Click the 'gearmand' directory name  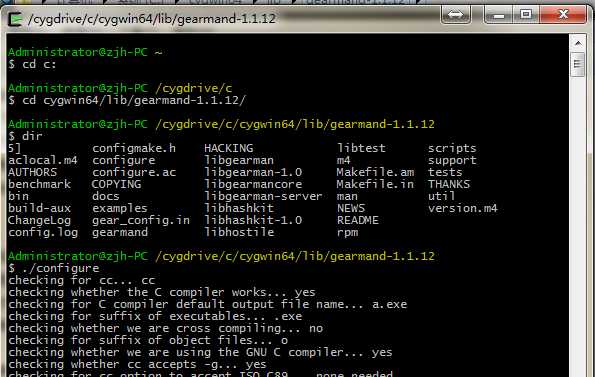120,232
